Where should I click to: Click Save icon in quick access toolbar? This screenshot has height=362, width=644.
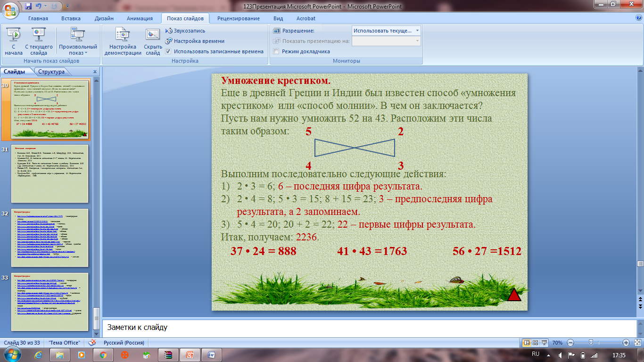click(29, 6)
